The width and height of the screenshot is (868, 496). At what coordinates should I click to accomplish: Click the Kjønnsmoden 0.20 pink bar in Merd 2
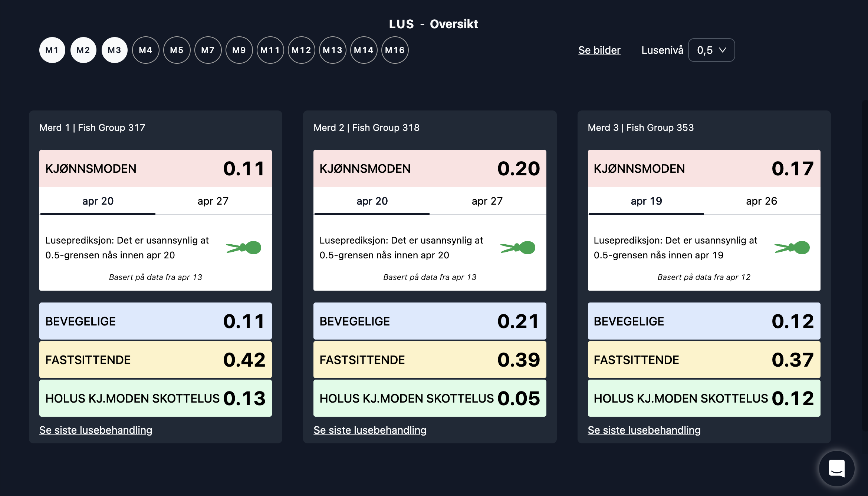coord(430,169)
